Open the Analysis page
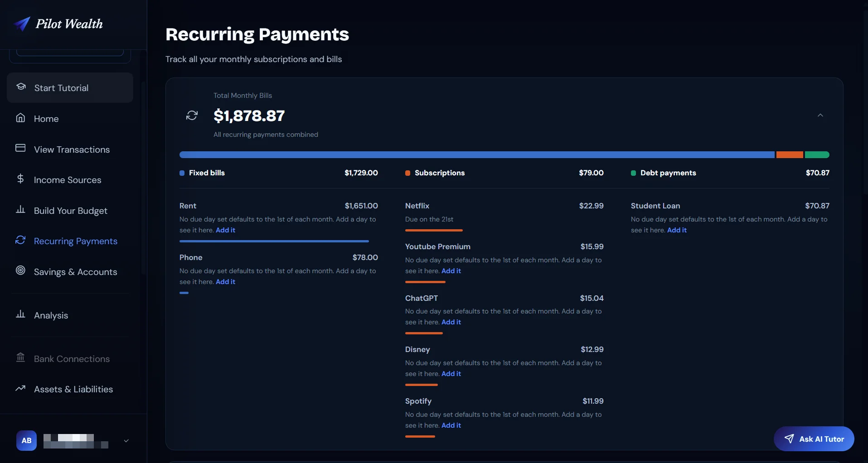868x463 pixels. coord(70,315)
